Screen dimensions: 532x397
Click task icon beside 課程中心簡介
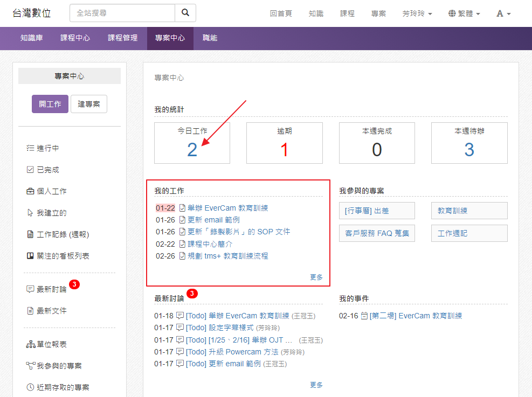click(182, 244)
